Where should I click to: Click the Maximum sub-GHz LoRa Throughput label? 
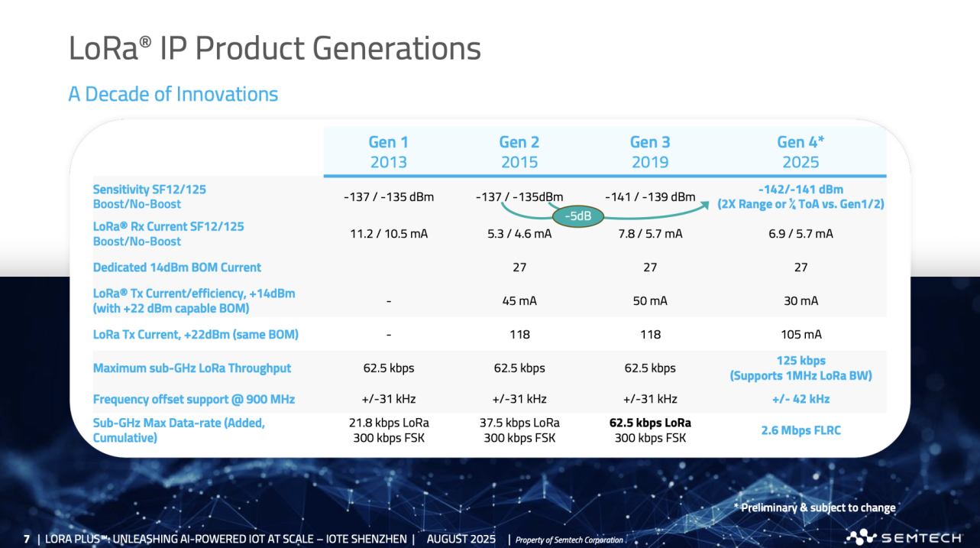point(192,368)
